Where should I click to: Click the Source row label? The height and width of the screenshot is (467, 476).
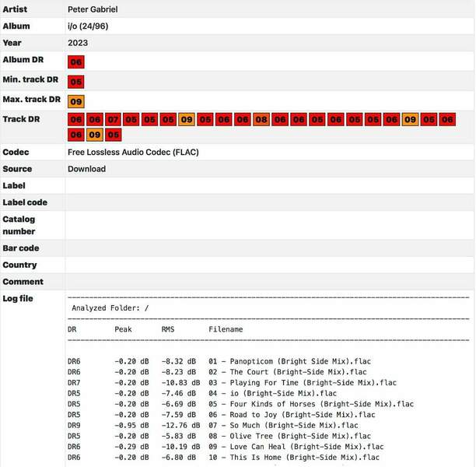(17, 169)
